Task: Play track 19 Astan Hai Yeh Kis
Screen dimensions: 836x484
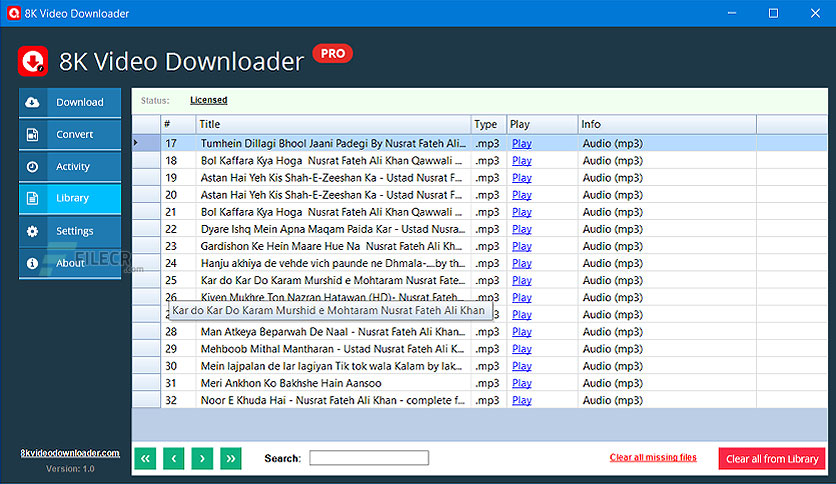Action: 521,178
